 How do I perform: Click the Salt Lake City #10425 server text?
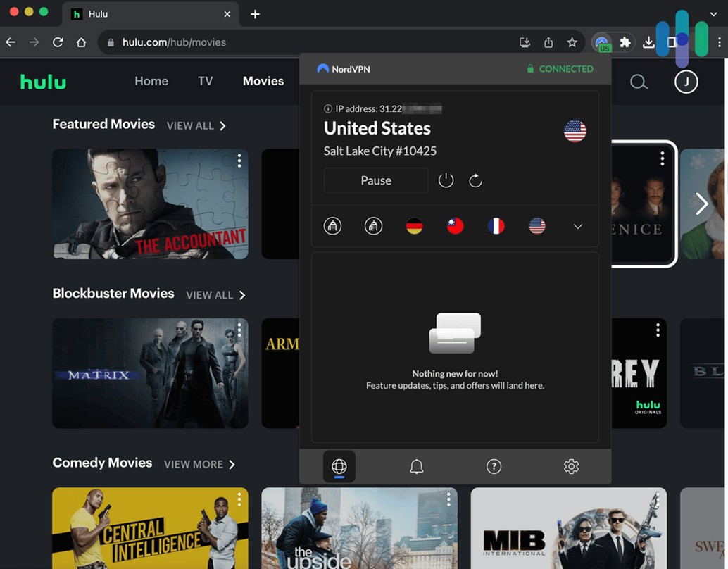click(379, 151)
